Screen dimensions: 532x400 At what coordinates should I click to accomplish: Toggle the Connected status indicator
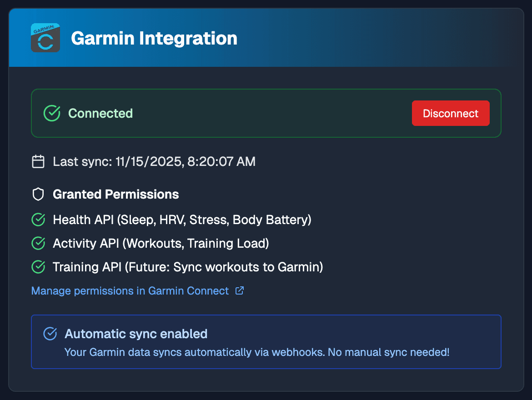[x=100, y=113]
